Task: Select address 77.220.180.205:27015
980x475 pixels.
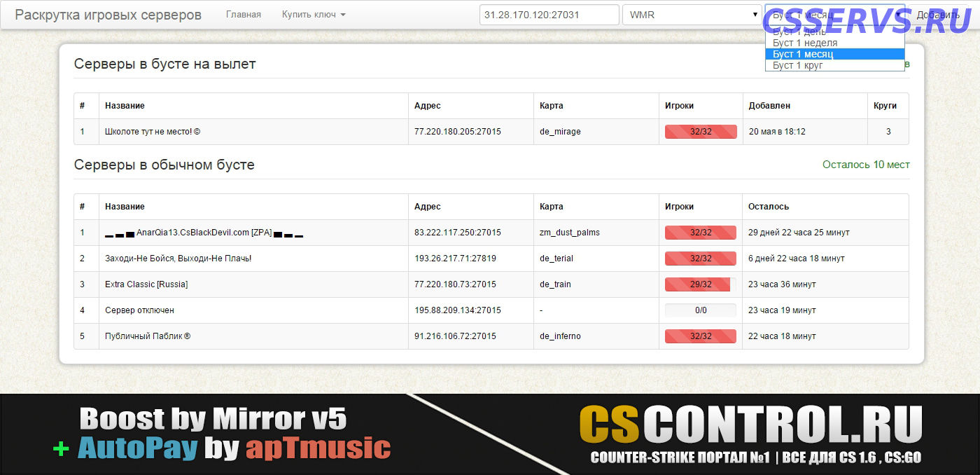Action: coord(458,132)
